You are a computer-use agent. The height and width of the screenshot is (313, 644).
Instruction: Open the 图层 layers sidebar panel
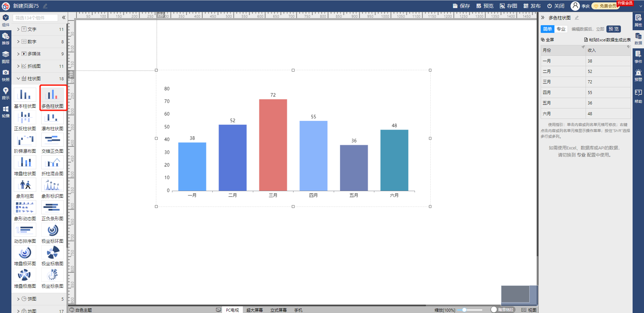[x=6, y=57]
